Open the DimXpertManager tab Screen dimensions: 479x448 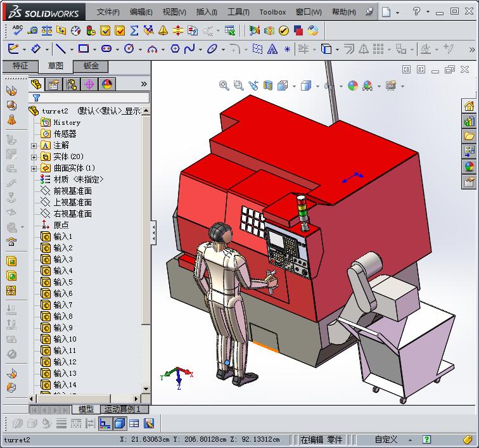[89, 84]
